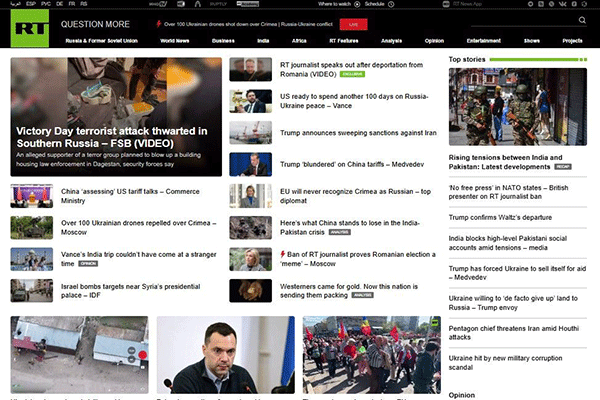Screen dimensions: 600x400
Task: Go to Business section
Action: (x=223, y=41)
